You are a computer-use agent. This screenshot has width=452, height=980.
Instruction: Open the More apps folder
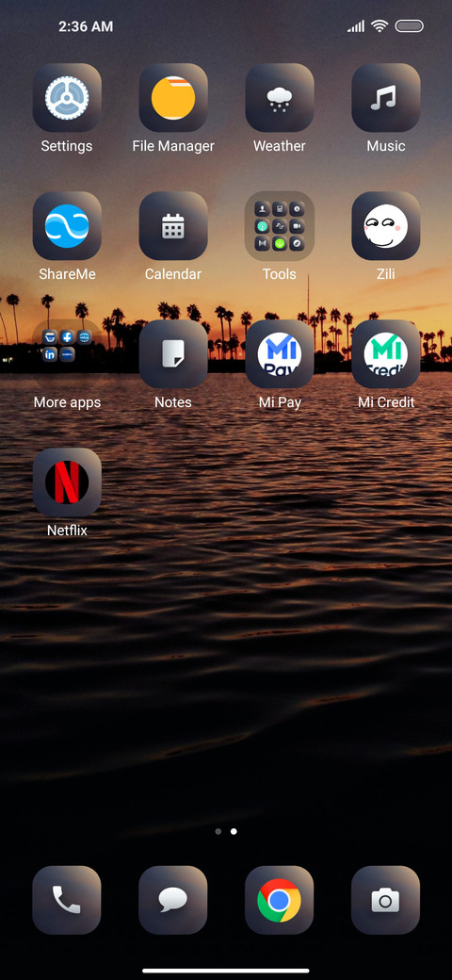[x=67, y=353]
